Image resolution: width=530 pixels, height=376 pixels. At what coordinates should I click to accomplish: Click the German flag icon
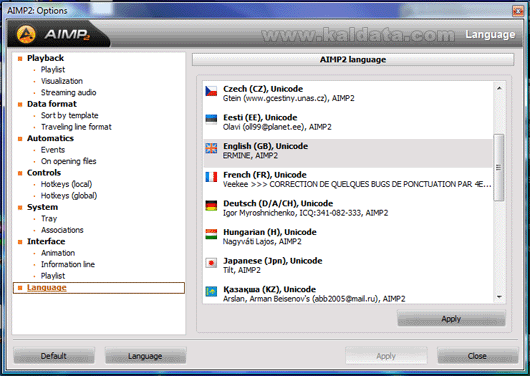tap(211, 206)
